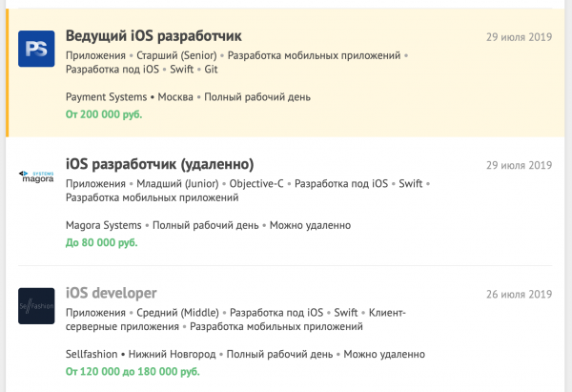Open the 'iOS developer' vacancy title
The height and width of the screenshot is (392, 572).
tap(111, 293)
